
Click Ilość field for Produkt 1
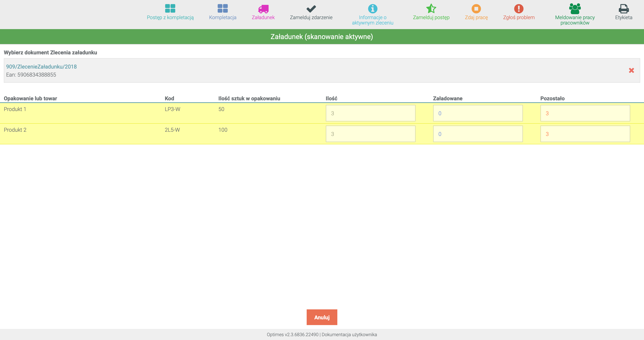[x=370, y=113]
